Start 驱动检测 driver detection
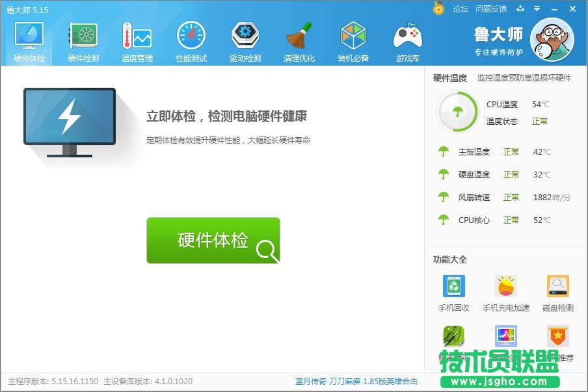This screenshot has width=588, height=392. click(x=245, y=40)
